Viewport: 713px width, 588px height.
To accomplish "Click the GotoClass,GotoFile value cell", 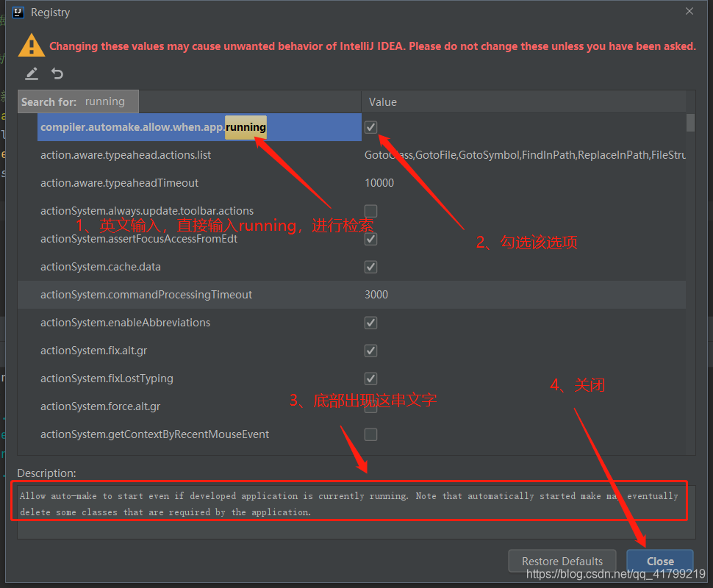I will pyautogui.click(x=525, y=155).
